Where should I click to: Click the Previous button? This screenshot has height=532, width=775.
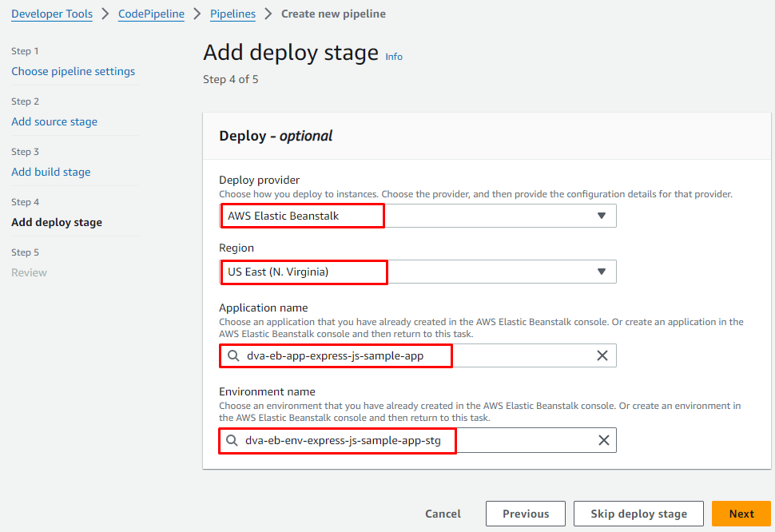click(x=525, y=514)
